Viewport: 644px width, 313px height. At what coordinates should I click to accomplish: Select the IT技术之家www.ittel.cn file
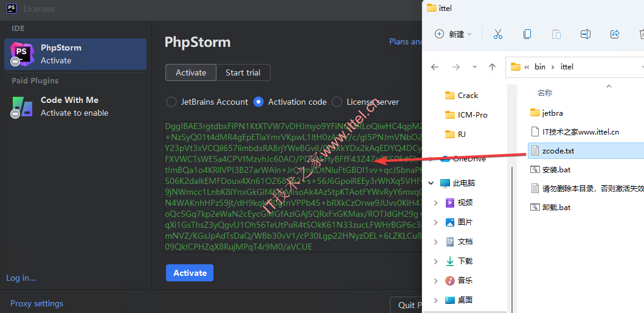575,132
